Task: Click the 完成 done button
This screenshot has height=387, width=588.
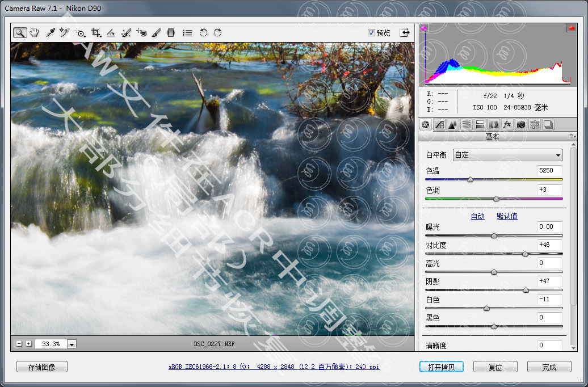Action: click(x=549, y=367)
